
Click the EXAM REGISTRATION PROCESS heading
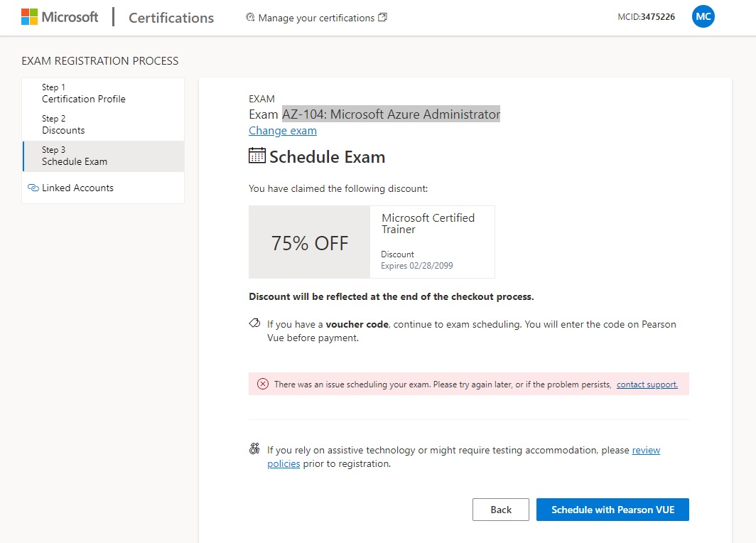click(x=99, y=60)
